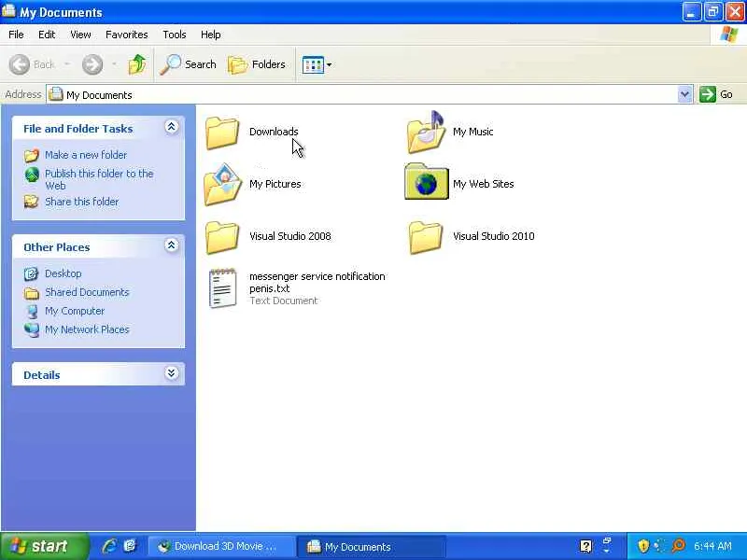Select 'My Web Sites' folder label
Image resolution: width=747 pixels, height=560 pixels.
pos(483,184)
